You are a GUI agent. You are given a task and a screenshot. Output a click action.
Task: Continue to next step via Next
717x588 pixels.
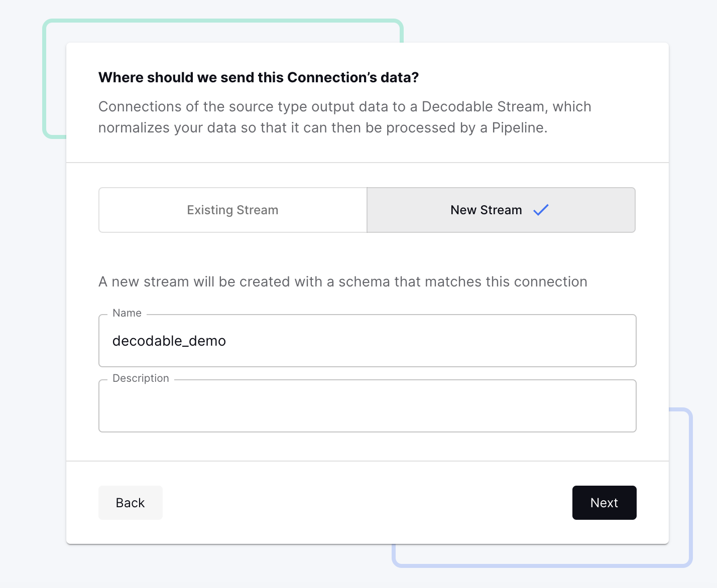click(x=604, y=503)
